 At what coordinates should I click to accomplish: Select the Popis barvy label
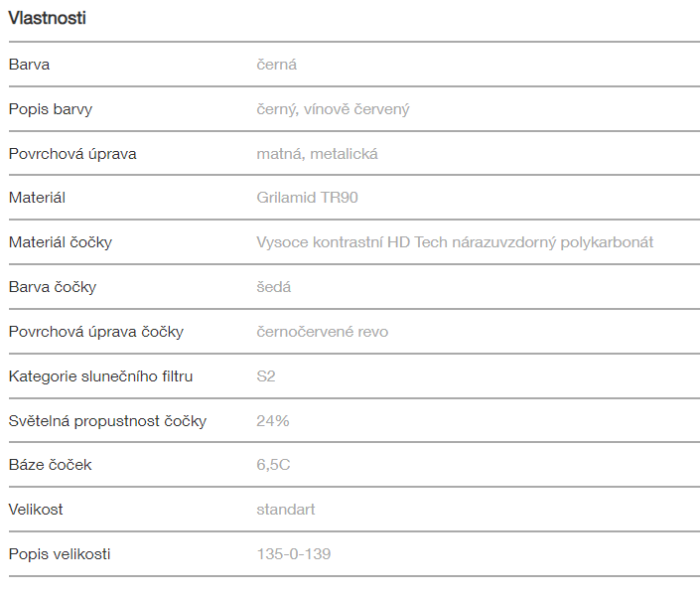pos(51,109)
